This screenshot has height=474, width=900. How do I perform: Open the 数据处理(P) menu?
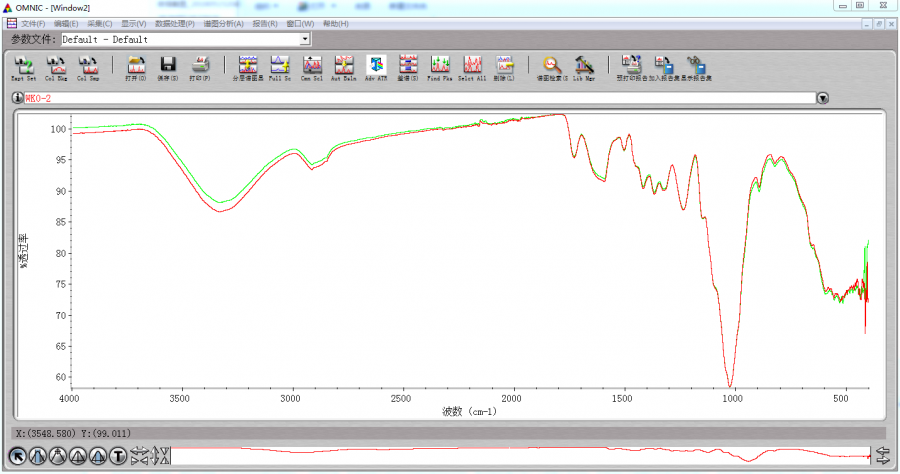175,23
